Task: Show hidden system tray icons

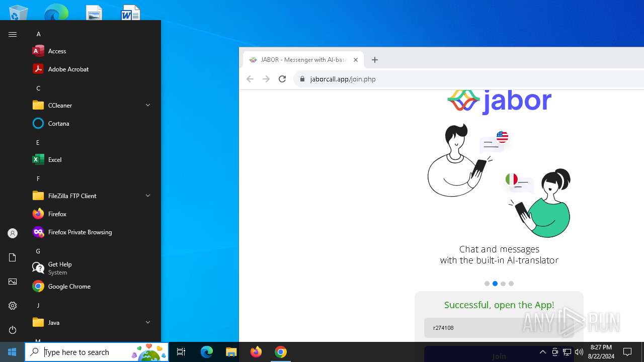Action: pyautogui.click(x=543, y=352)
